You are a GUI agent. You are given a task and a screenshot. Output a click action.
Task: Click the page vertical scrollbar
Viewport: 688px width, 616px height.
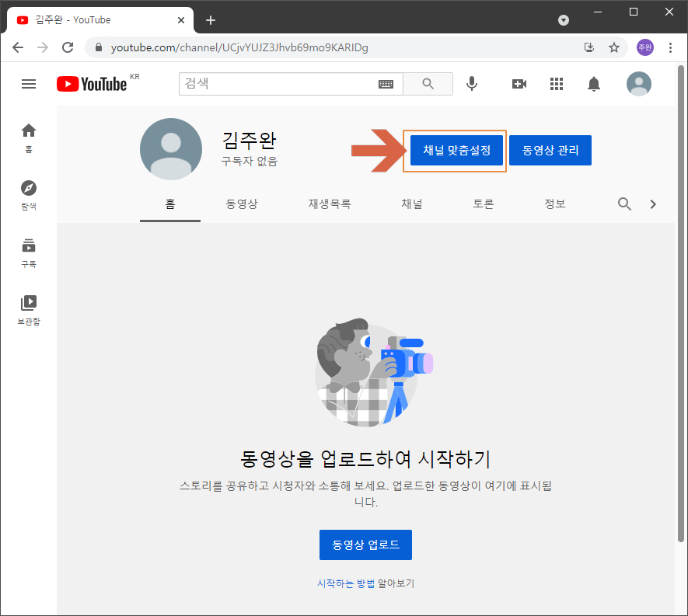[680, 304]
